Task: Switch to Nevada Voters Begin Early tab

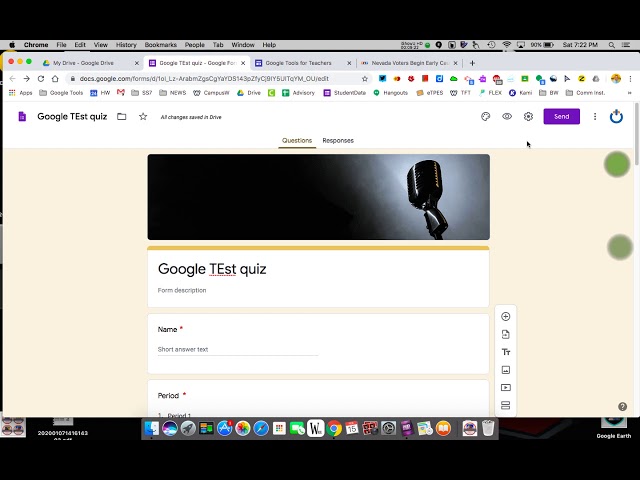Action: click(410, 63)
